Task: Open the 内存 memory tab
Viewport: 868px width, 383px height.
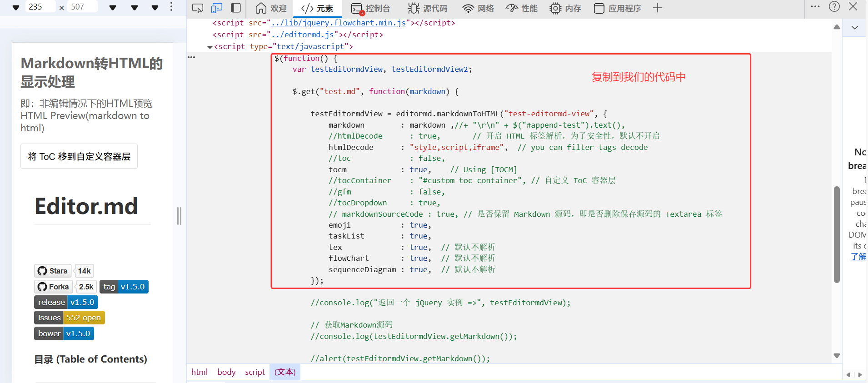Action: (x=566, y=8)
